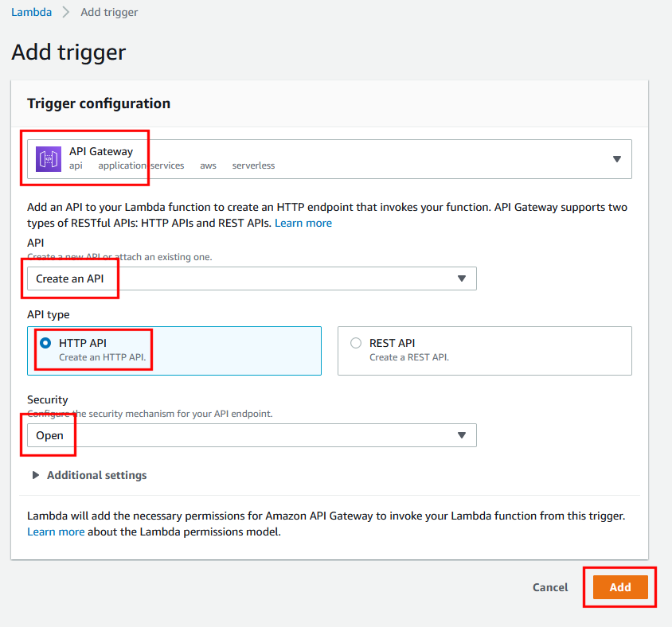The width and height of the screenshot is (672, 627).
Task: Click the "Create a REST API" card description
Action: pyautogui.click(x=409, y=357)
